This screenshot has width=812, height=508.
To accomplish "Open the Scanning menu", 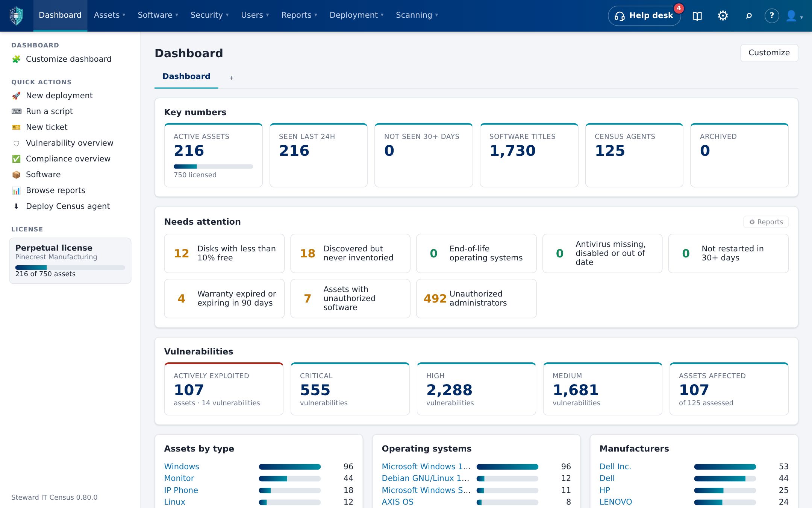I will 417,15.
